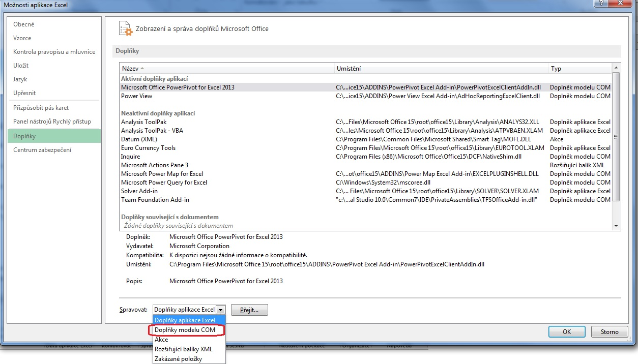Choose Rozšiřující balíky XML from list

pos(189,349)
